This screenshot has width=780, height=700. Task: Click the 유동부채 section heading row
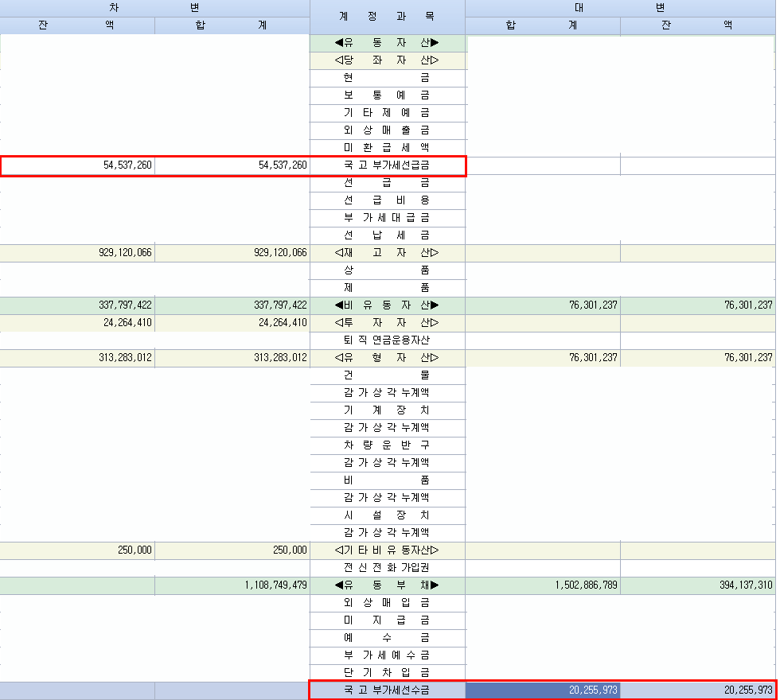tap(387, 585)
